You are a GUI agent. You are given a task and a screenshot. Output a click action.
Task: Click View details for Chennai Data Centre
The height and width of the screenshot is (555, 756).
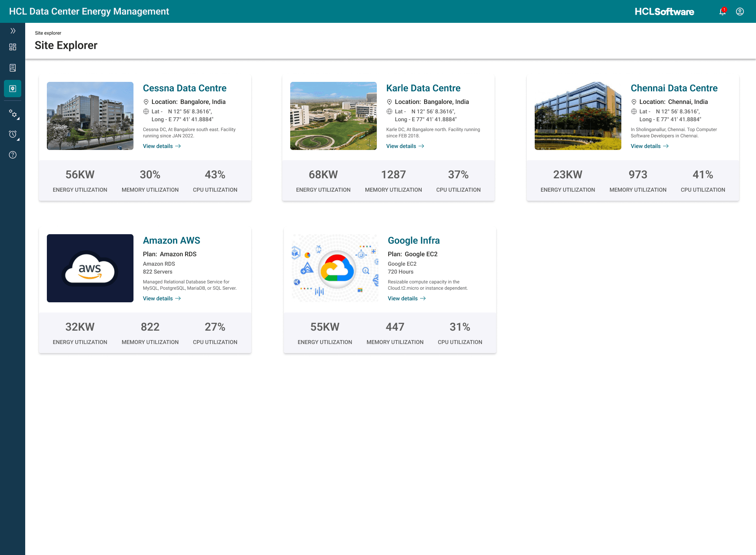pyautogui.click(x=650, y=146)
